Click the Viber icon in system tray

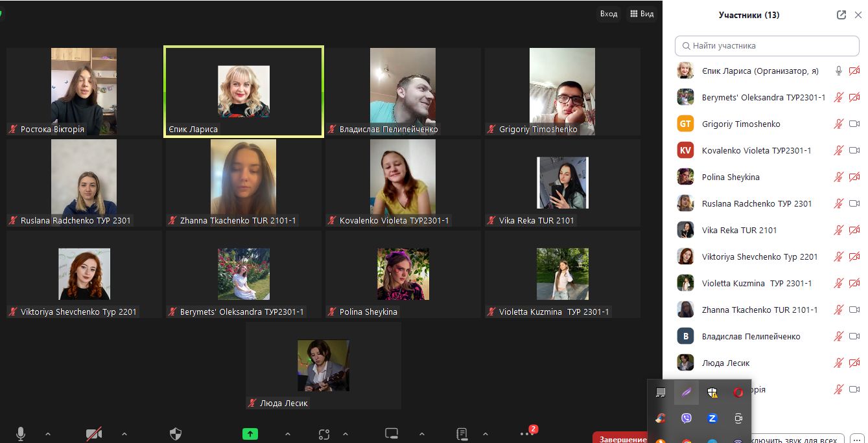(x=686, y=418)
